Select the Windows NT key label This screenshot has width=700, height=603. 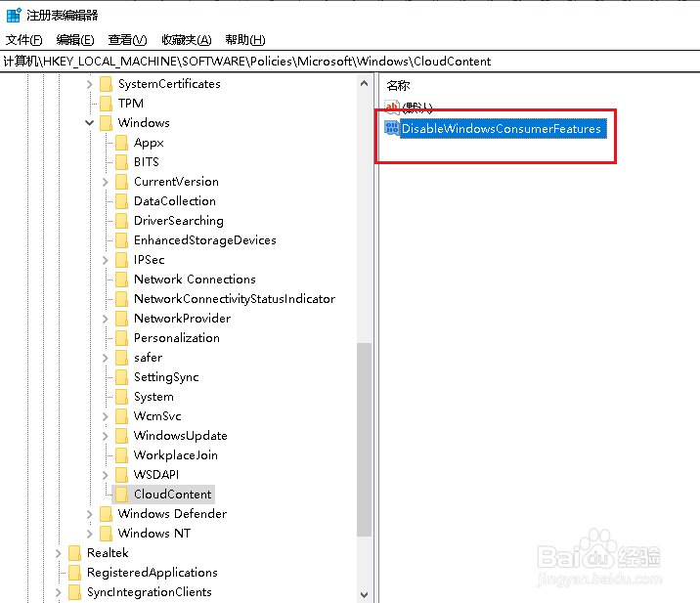(154, 534)
